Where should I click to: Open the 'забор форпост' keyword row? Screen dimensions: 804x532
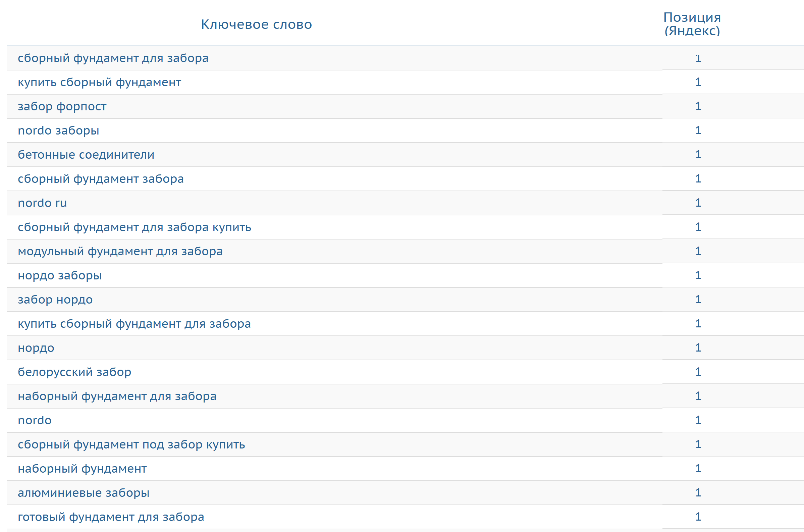click(62, 107)
